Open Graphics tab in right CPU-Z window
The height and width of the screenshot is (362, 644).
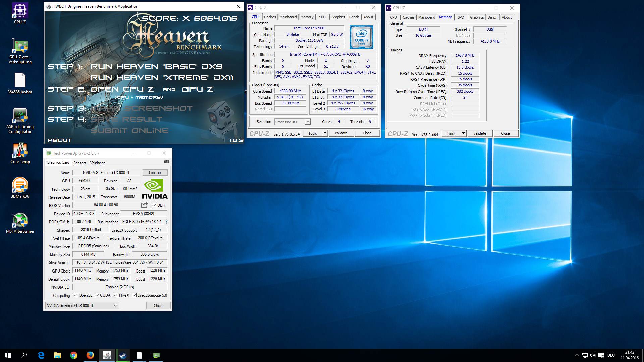pyautogui.click(x=477, y=17)
